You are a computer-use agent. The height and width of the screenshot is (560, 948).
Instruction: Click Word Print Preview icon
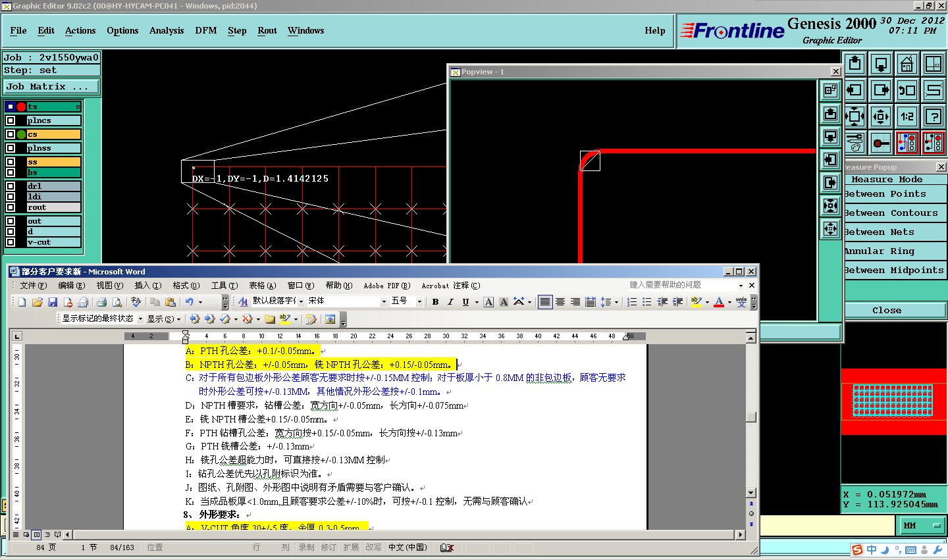click(117, 302)
